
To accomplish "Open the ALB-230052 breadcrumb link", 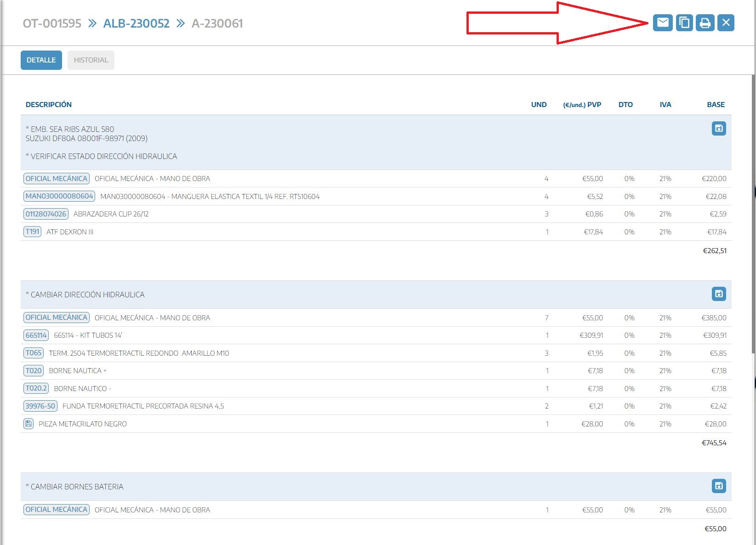I will [136, 23].
